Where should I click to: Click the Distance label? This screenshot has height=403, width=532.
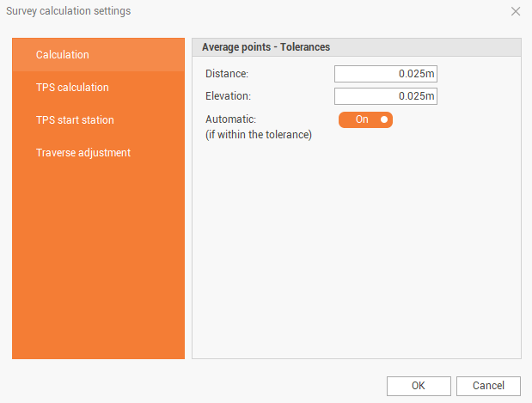[x=227, y=74]
